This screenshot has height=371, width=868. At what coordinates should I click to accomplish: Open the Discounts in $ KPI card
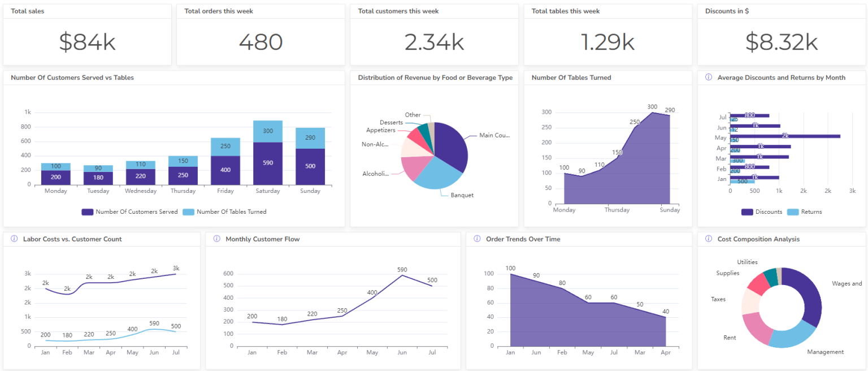point(782,35)
